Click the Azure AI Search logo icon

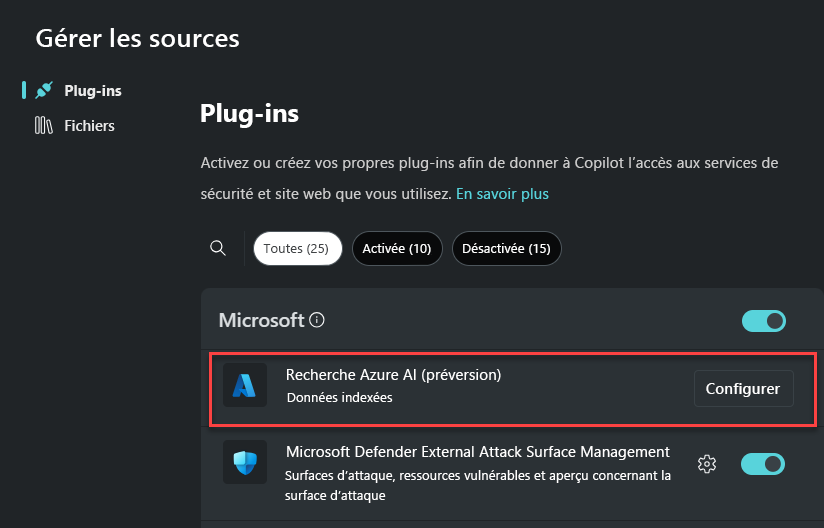244,385
